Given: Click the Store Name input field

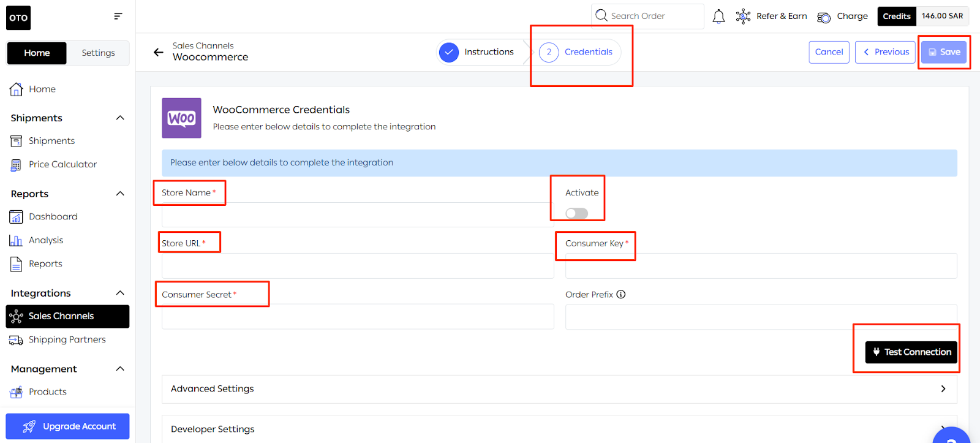Looking at the screenshot, I should pos(358,215).
